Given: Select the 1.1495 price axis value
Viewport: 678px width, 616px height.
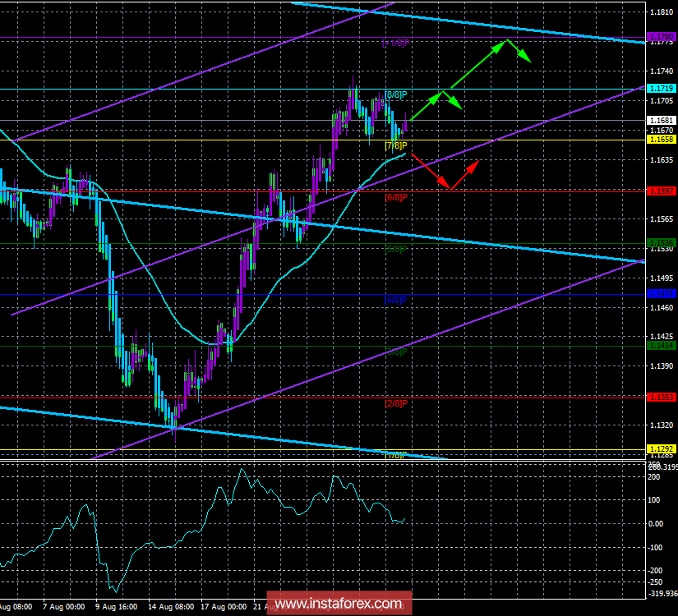Looking at the screenshot, I should [x=662, y=278].
